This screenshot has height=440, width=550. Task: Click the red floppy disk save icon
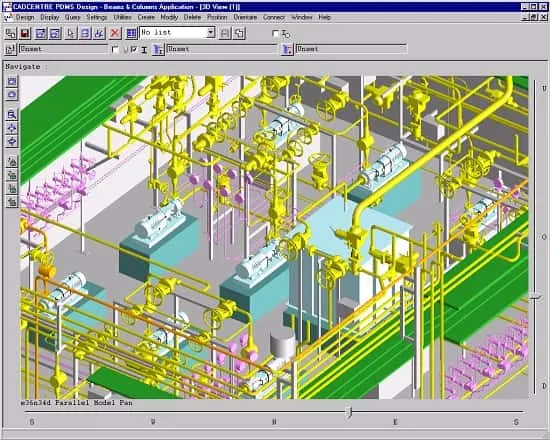click(x=25, y=33)
